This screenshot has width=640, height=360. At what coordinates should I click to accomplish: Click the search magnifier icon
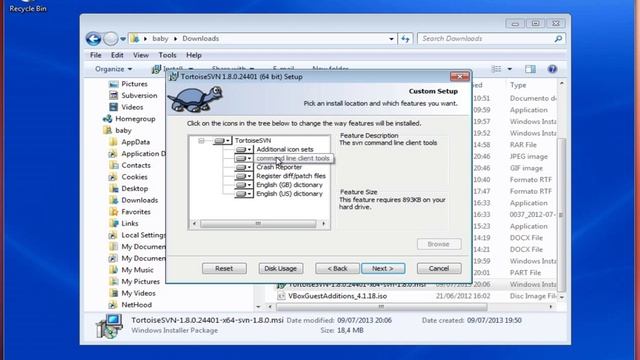tap(558, 39)
